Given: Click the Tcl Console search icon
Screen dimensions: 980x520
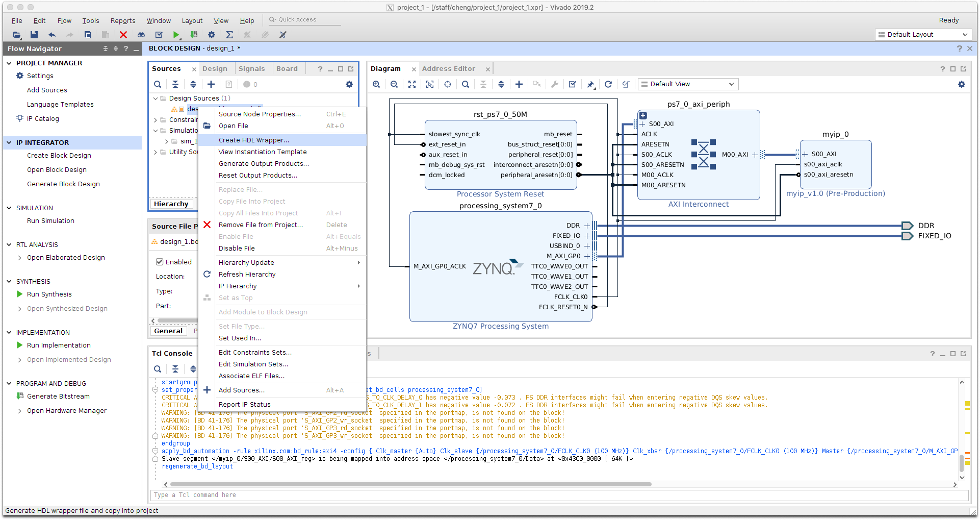Looking at the screenshot, I should (158, 369).
